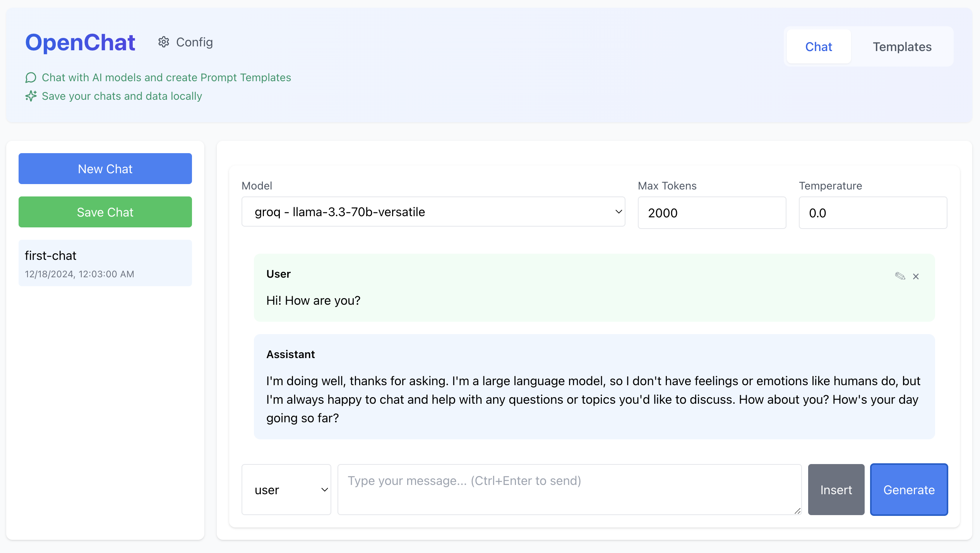Viewport: 980px width, 553px height.
Task: Select the Chat tab
Action: pyautogui.click(x=819, y=47)
